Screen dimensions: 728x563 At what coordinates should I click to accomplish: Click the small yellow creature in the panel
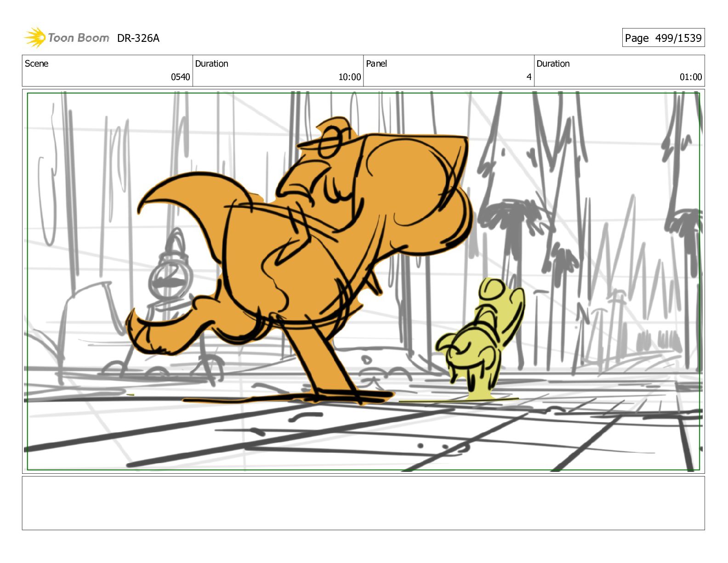tap(480, 338)
